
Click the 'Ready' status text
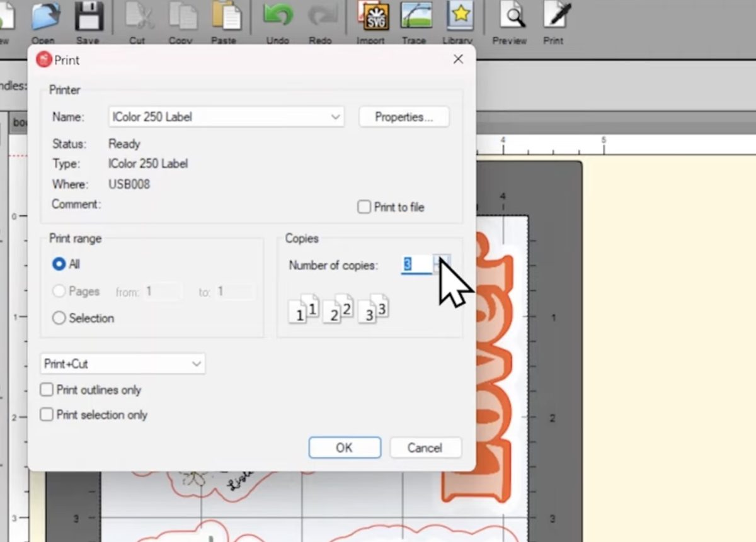click(124, 144)
